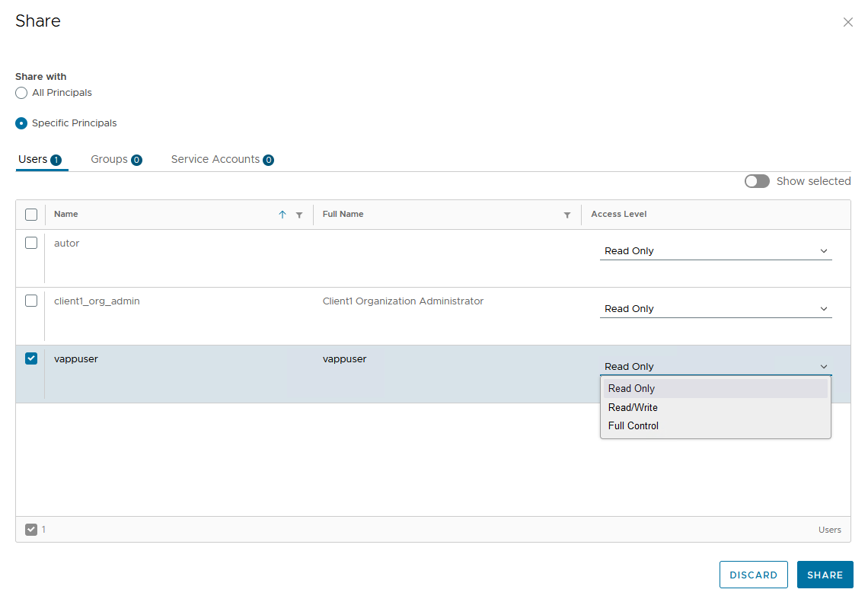Collapse vappuser's Access Level dropdown
This screenshot has width=868, height=602.
715,367
